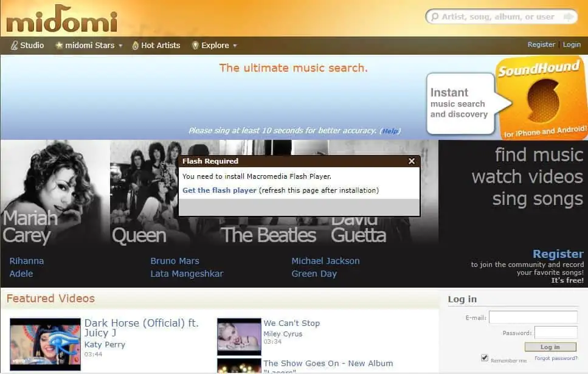Focus the E-mail input field
Viewport: 588px width, 374px height.
[x=533, y=317]
